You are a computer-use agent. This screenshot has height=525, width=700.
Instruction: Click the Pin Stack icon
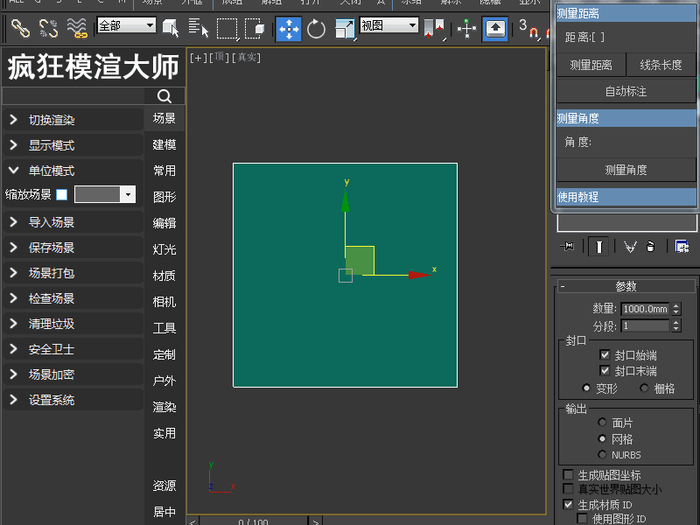[568, 246]
